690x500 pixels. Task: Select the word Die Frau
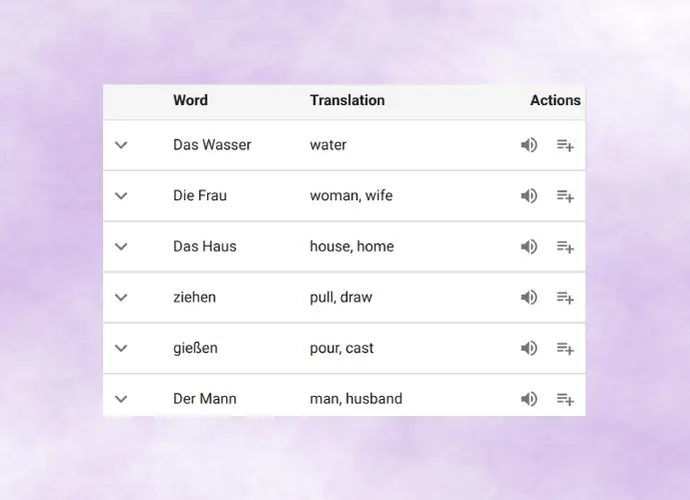200,195
